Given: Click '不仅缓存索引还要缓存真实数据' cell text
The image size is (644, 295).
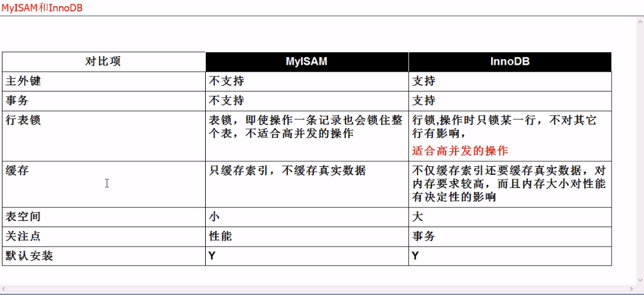Looking at the screenshot, I should (509, 184).
